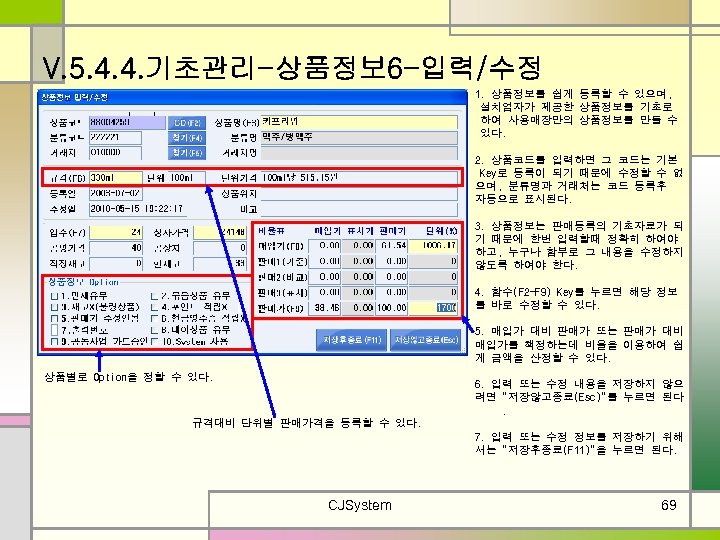Screen dimensions: 720x540
Task: Click the 상품명 (F3) product name field
Action: pyautogui.click(x=360, y=122)
